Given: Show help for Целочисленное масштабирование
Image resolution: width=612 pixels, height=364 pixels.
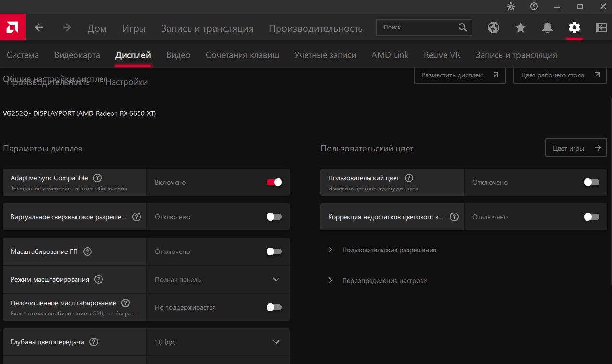Looking at the screenshot, I should 126,303.
